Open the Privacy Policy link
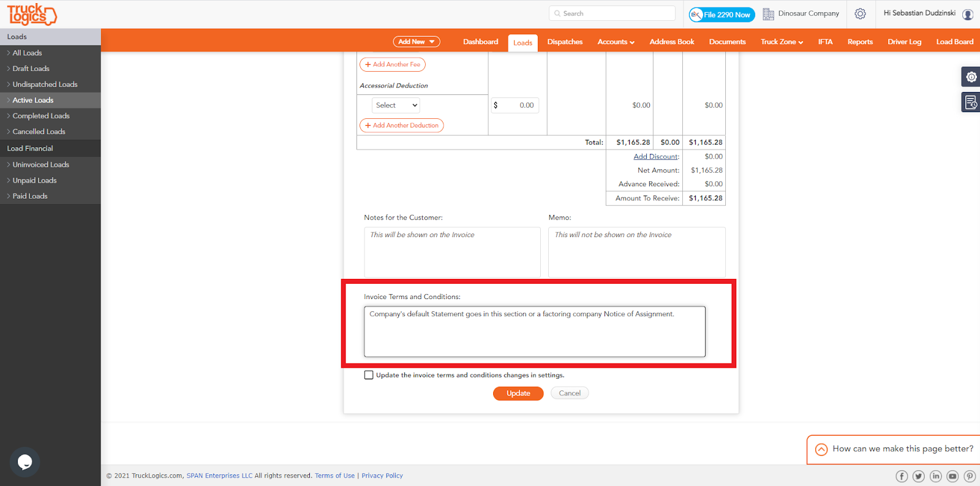 click(x=382, y=476)
